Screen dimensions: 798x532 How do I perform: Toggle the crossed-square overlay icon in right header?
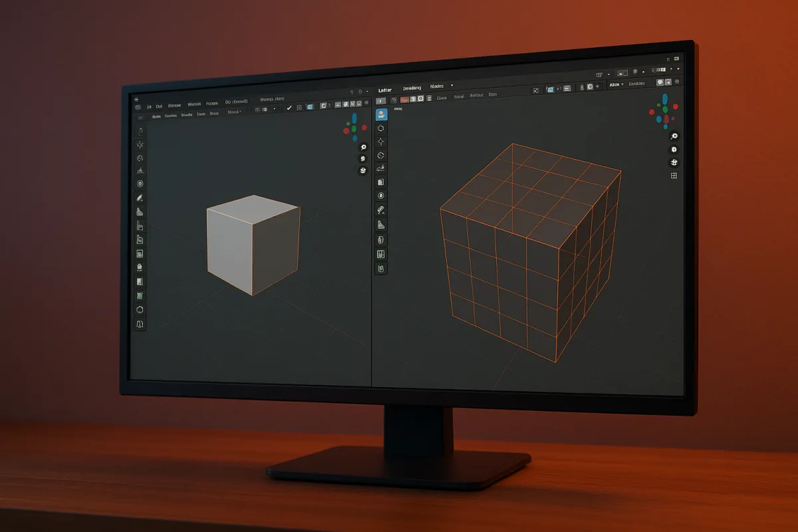[536, 90]
